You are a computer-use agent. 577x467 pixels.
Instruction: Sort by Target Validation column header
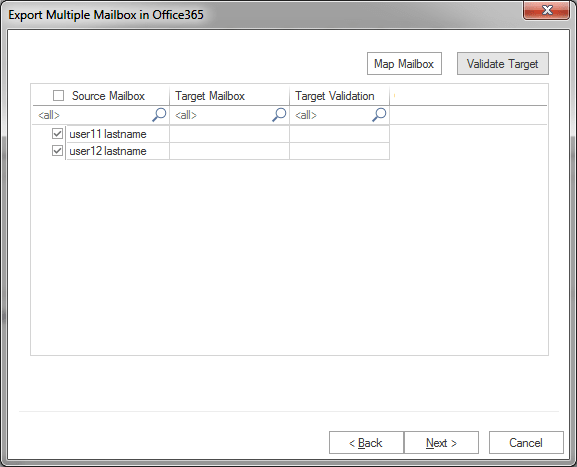click(x=340, y=96)
